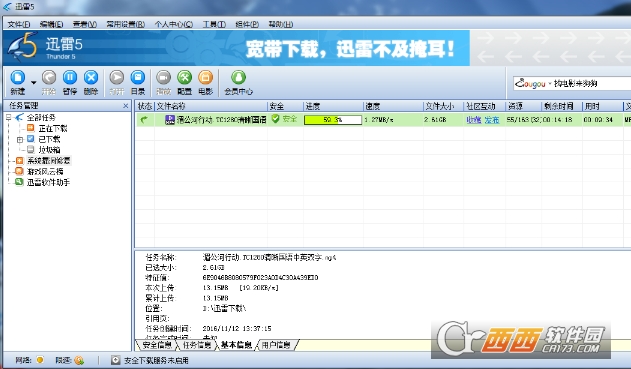Click the 游戏风云榜 tree icon
This screenshot has width=631, height=369.
click(x=19, y=171)
